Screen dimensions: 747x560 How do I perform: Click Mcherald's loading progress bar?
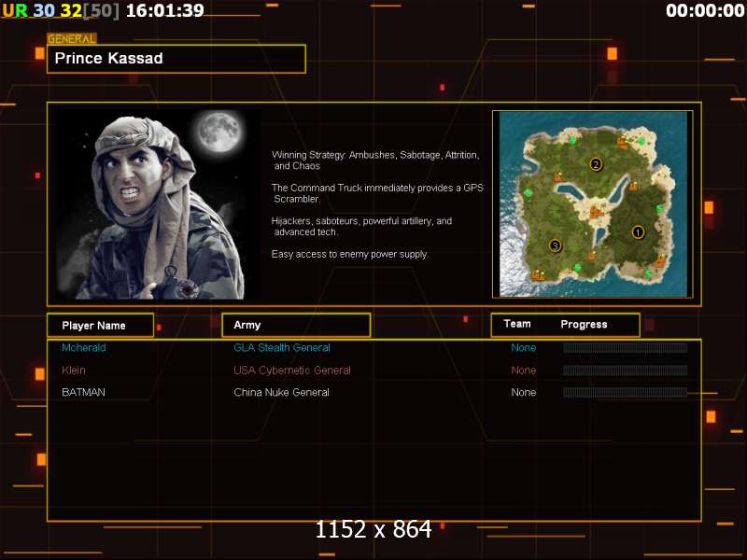pyautogui.click(x=625, y=348)
